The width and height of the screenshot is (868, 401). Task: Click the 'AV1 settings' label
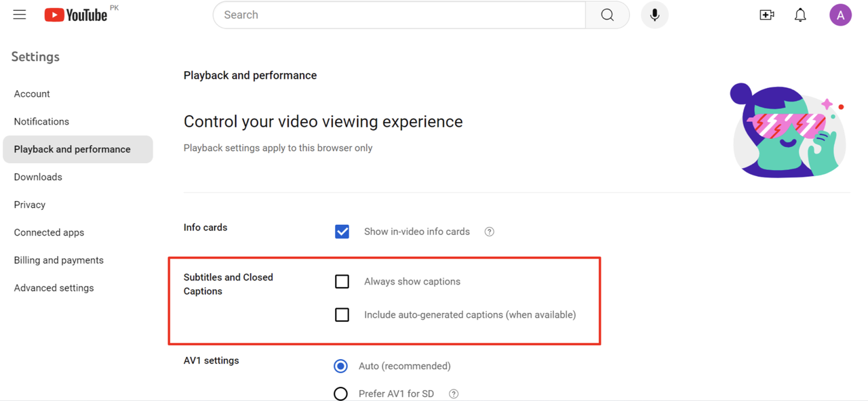click(x=212, y=360)
